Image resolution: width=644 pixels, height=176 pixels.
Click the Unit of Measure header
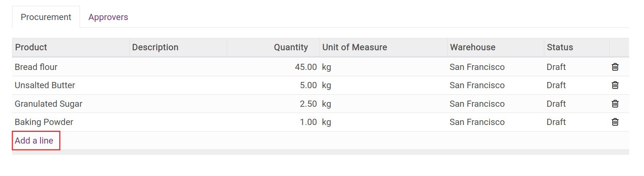click(x=354, y=47)
